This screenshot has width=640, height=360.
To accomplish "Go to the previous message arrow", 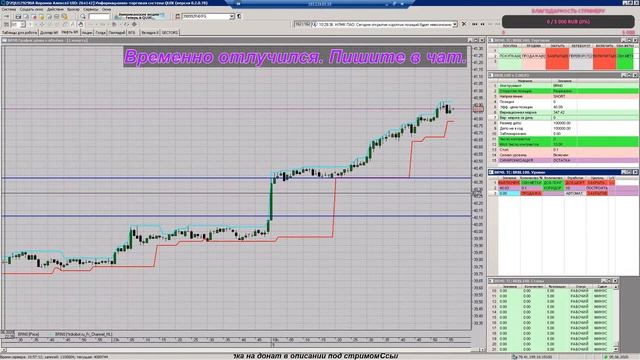I will (482, 24).
